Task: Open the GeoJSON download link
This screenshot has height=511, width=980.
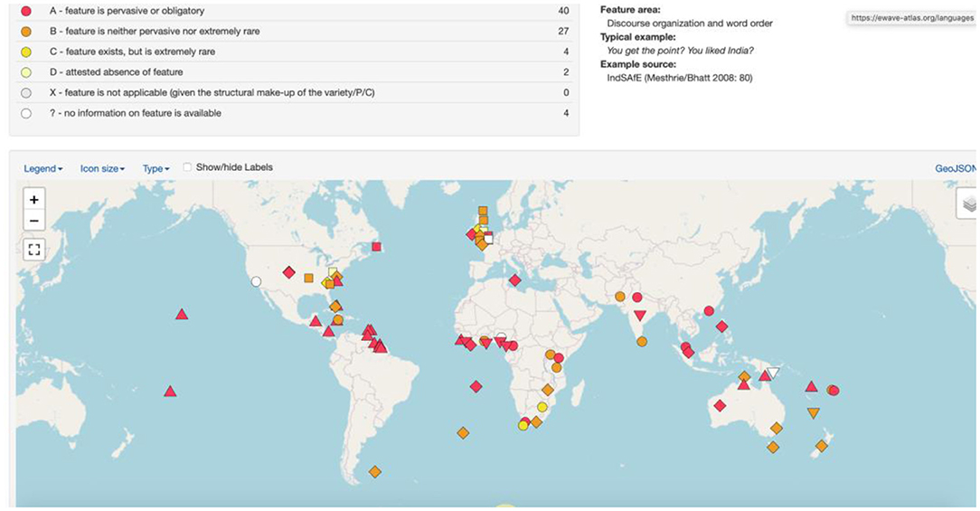Action: tap(955, 168)
